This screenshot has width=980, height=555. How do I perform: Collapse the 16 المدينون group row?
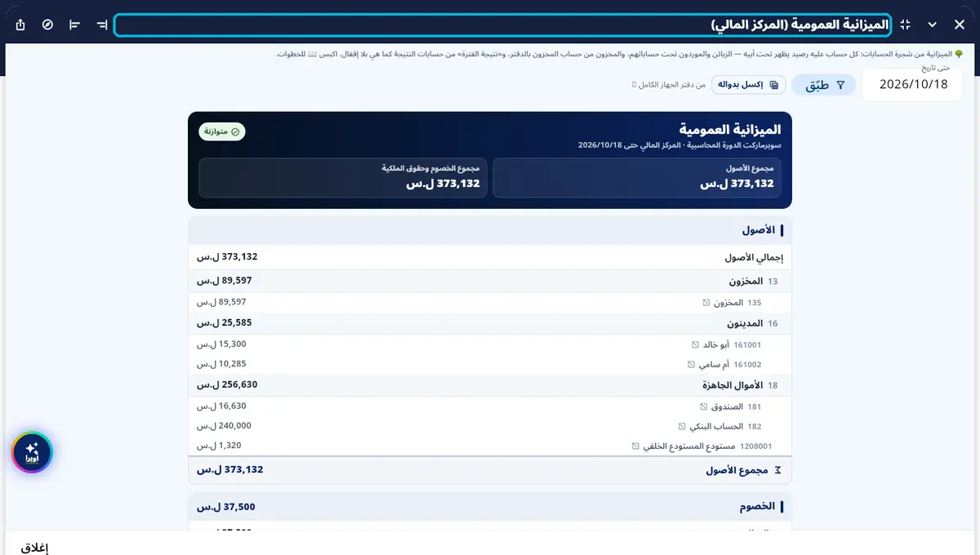pyautogui.click(x=490, y=323)
